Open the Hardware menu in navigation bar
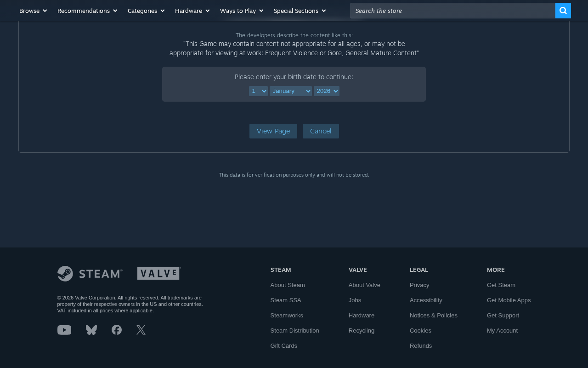 pyautogui.click(x=192, y=11)
